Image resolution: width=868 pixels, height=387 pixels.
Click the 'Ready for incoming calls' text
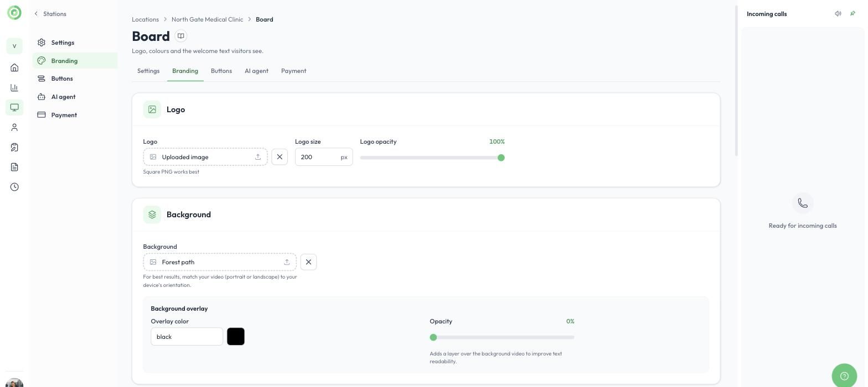tap(803, 226)
